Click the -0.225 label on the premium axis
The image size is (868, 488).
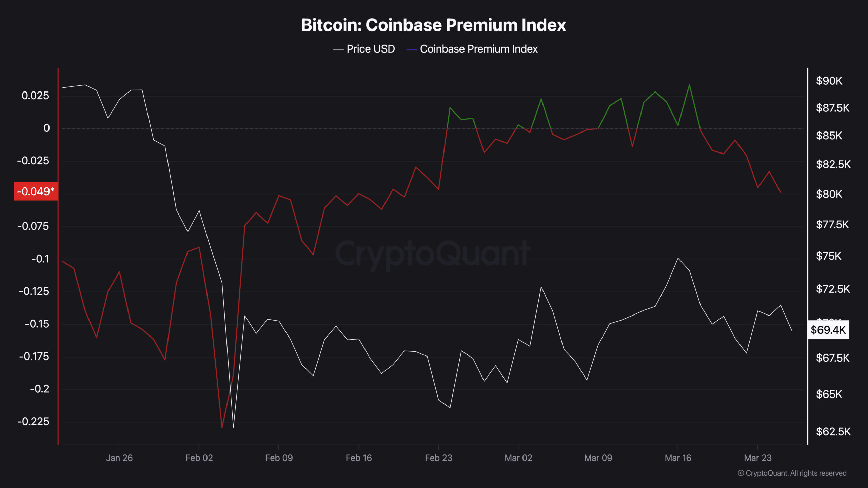[34, 421]
